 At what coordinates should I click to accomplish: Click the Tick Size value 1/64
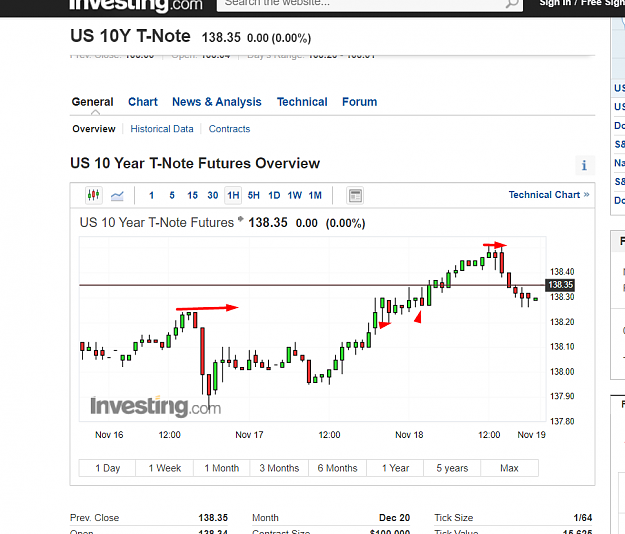coord(583,518)
